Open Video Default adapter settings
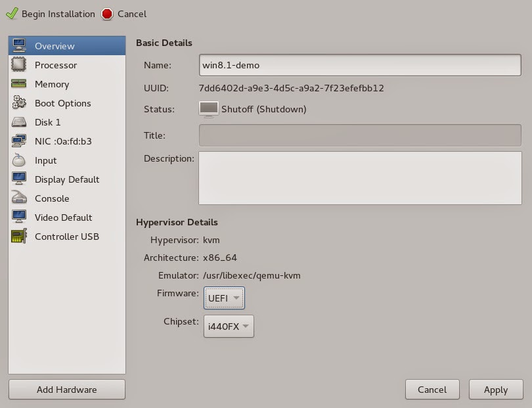Viewport: 532px width, 408px height. [x=20, y=217]
